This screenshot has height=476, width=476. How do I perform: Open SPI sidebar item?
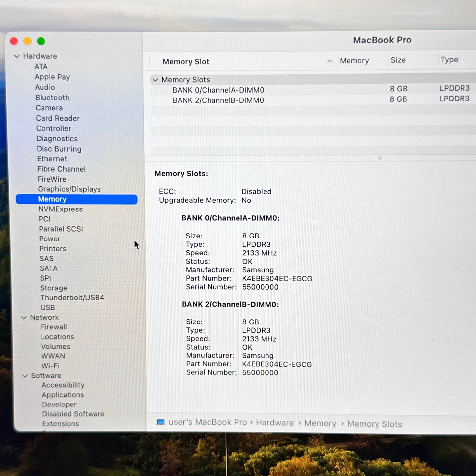tap(45, 278)
